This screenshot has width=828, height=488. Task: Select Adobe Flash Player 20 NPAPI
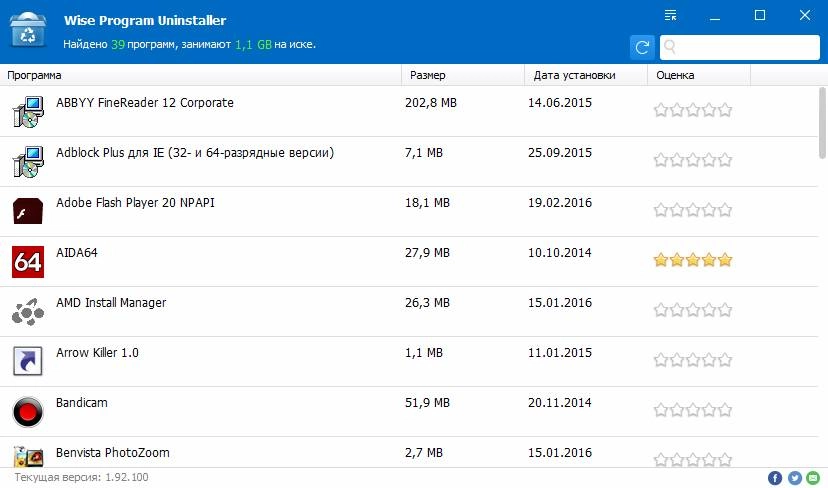pos(135,203)
